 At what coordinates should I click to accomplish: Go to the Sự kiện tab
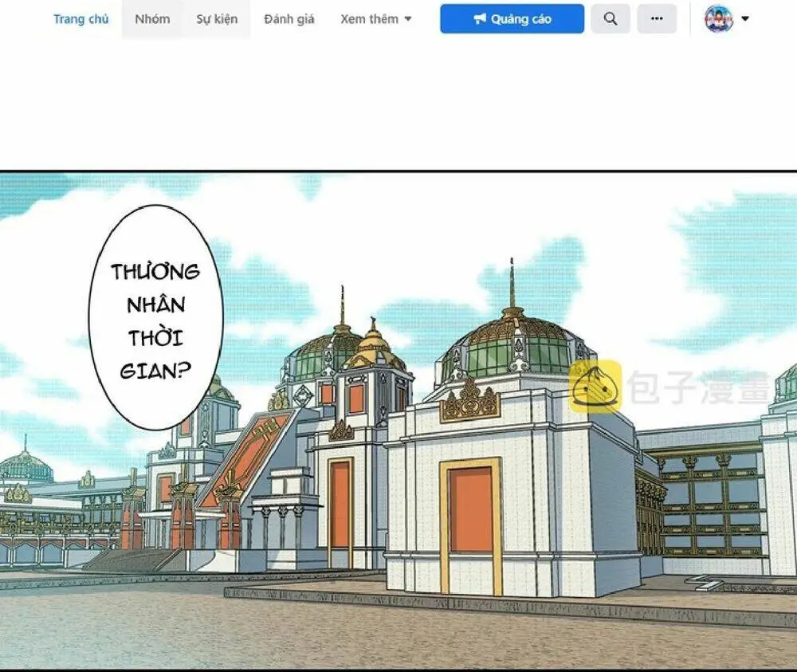[x=217, y=19]
